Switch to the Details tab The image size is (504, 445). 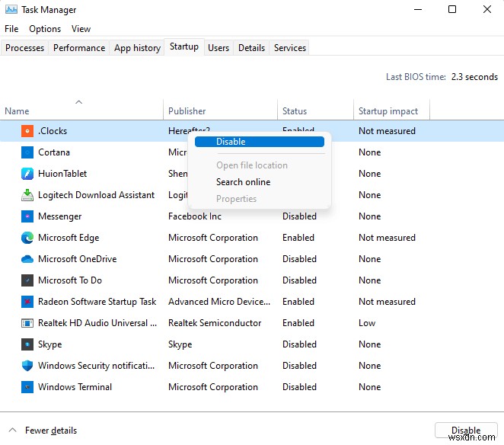pyautogui.click(x=252, y=48)
